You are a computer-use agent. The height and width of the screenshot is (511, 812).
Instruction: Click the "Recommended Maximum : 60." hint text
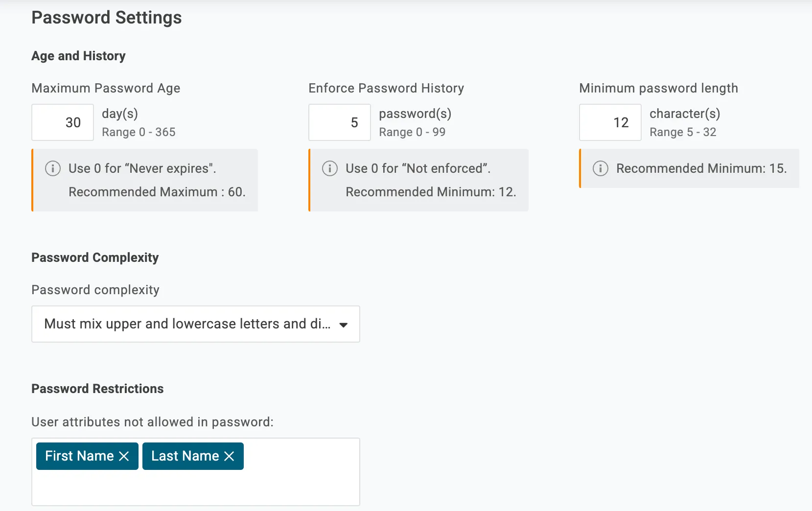tap(157, 192)
